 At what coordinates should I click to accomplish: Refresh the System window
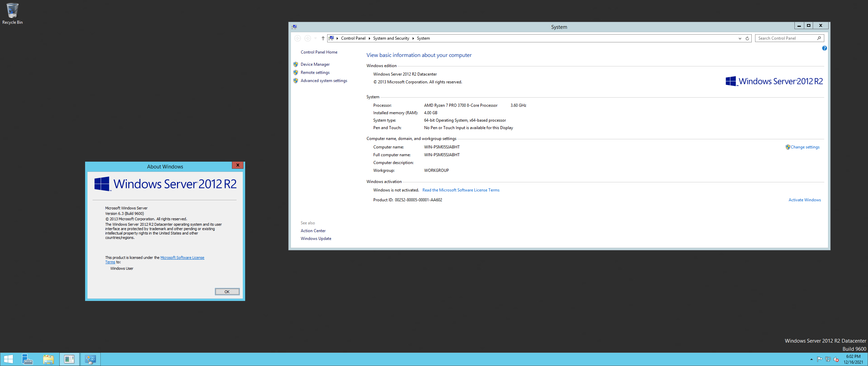[x=747, y=38]
